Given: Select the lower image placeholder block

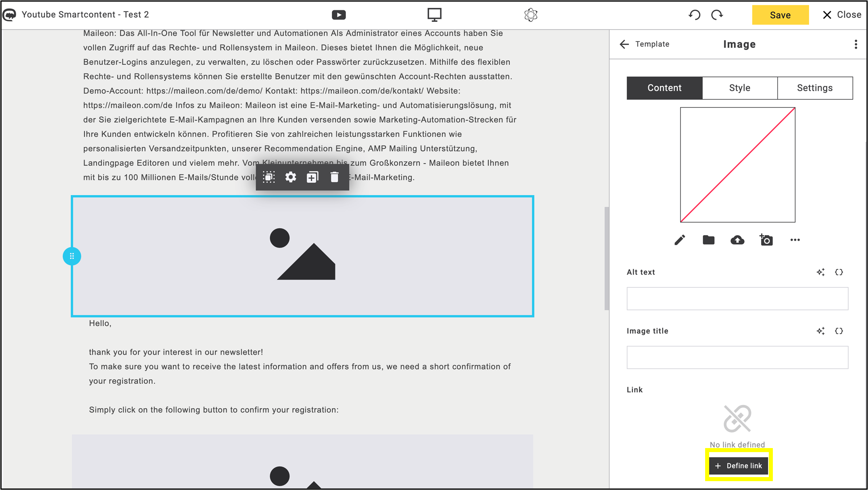Looking at the screenshot, I should tap(302, 462).
